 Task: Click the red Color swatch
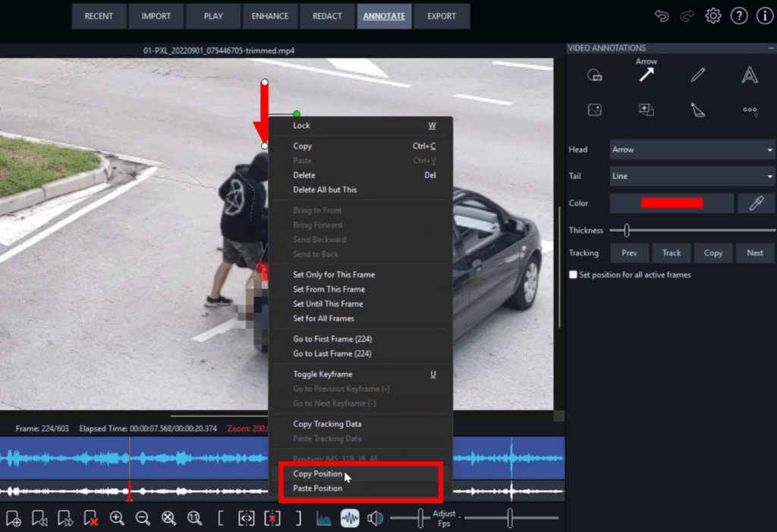pos(672,203)
